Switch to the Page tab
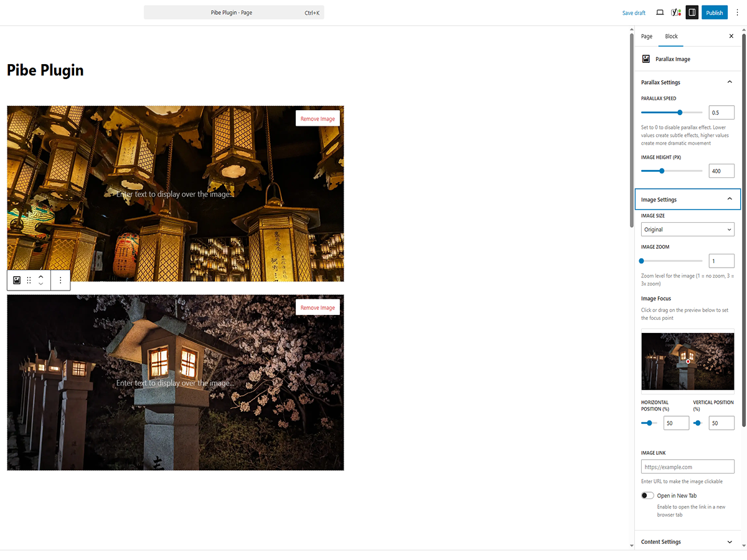This screenshot has height=560, width=747. coord(647,36)
